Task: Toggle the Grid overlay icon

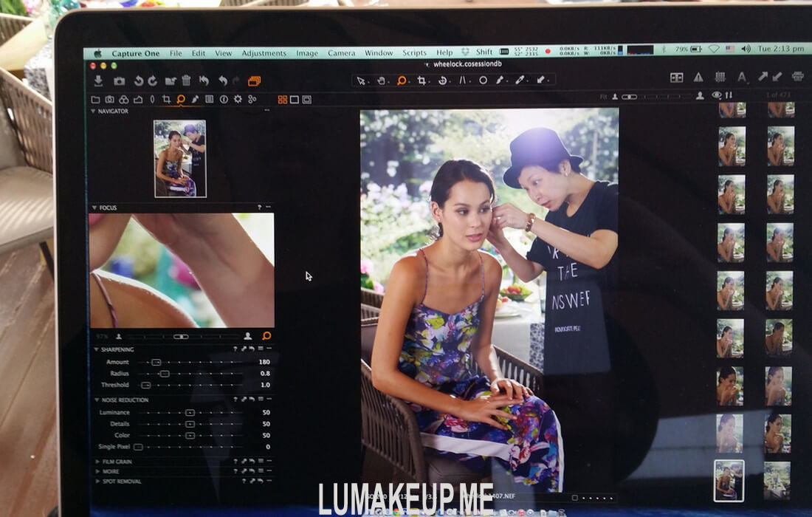Action: [x=720, y=78]
